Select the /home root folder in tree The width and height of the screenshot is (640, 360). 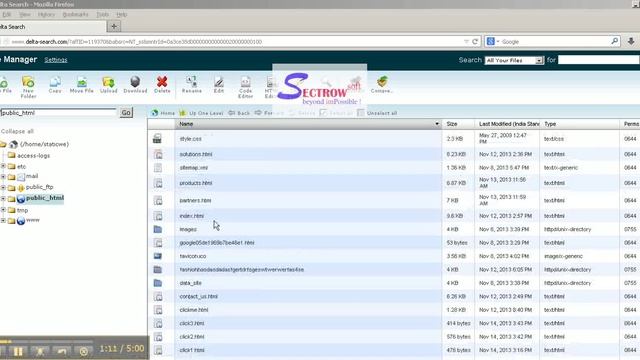44,144
